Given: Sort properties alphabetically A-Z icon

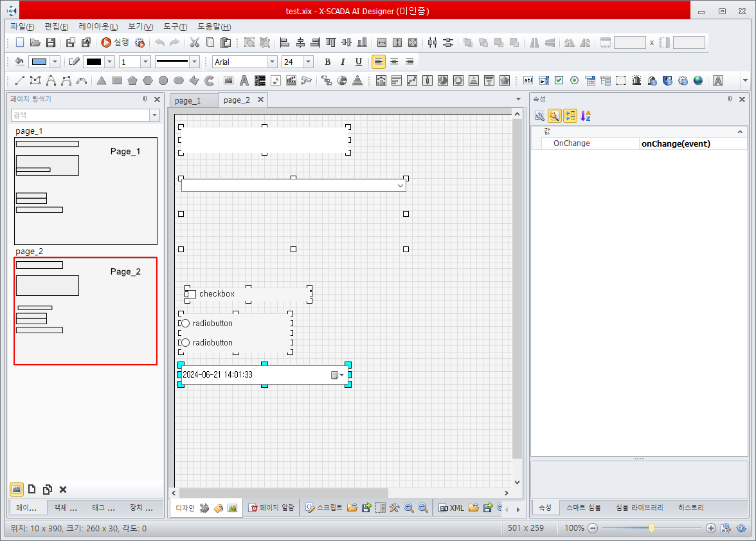Looking at the screenshot, I should [585, 116].
